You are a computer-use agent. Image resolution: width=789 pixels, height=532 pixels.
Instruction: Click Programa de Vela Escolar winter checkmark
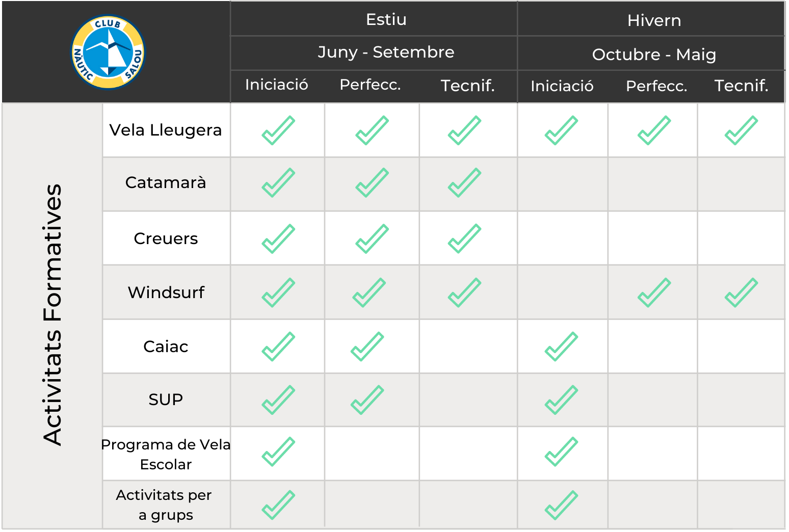point(561,451)
